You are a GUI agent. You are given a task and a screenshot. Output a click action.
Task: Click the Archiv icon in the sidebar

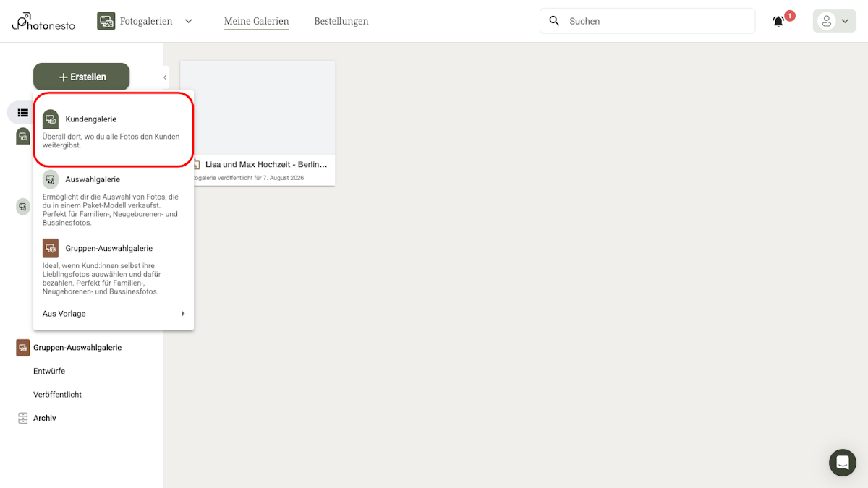(x=22, y=417)
